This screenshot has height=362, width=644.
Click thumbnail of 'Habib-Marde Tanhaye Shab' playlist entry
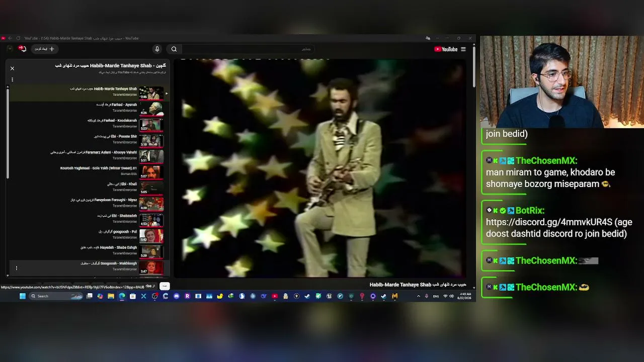point(151,93)
